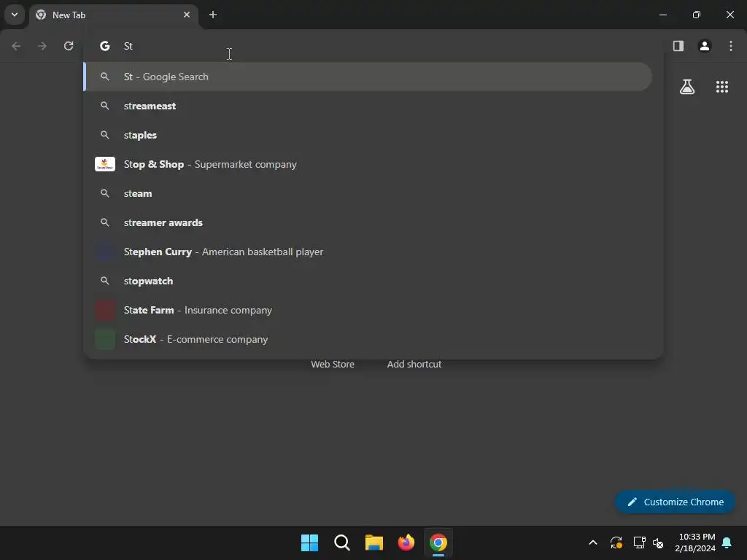Open a new tab with plus button
747x560 pixels.
(213, 15)
